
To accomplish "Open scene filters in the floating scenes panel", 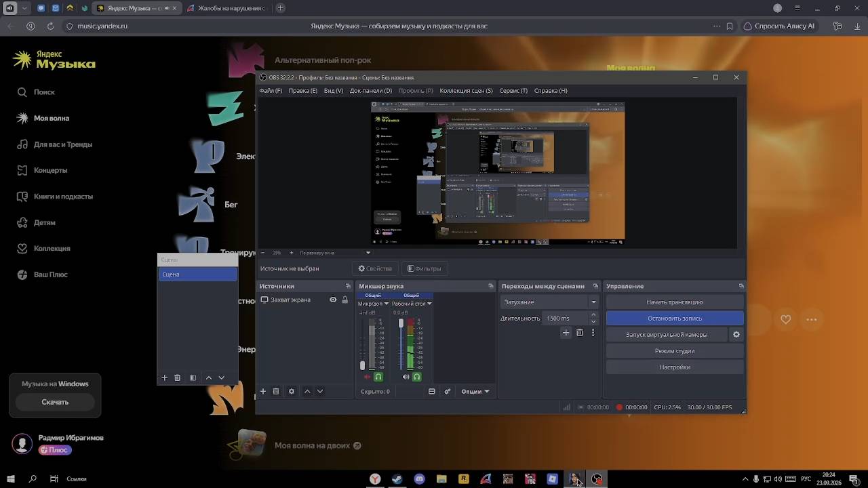I will click(193, 378).
